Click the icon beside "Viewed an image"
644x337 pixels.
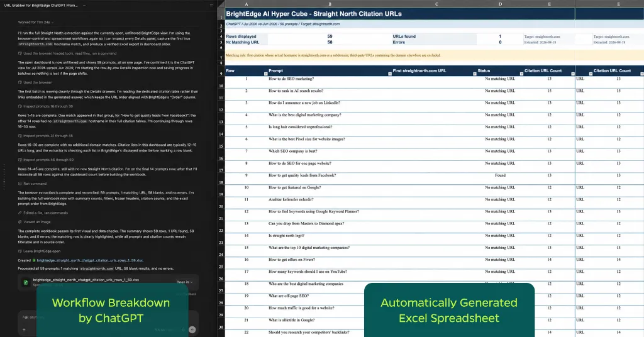click(x=20, y=222)
